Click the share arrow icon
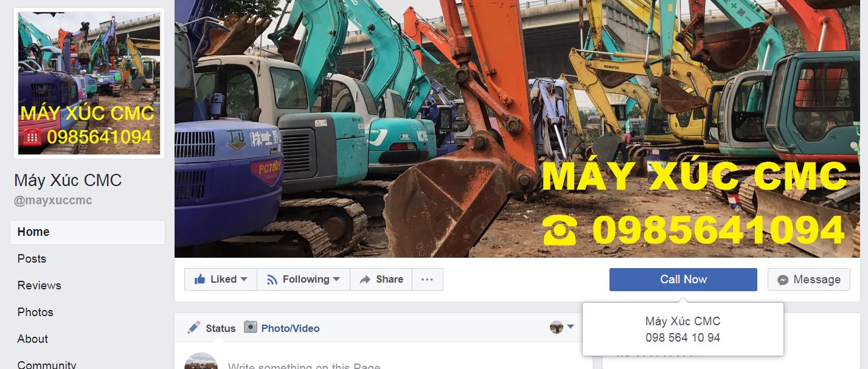This screenshot has height=369, width=868. click(x=365, y=280)
